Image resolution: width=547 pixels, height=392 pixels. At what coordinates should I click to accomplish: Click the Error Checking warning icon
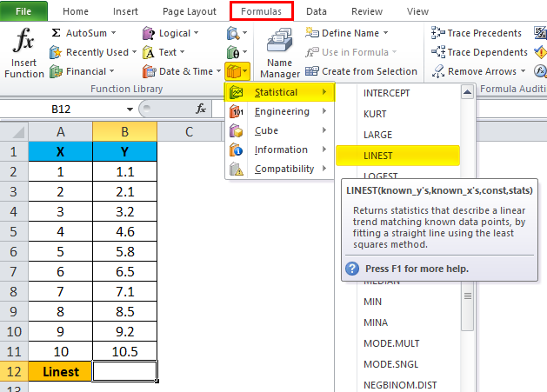[x=540, y=52]
